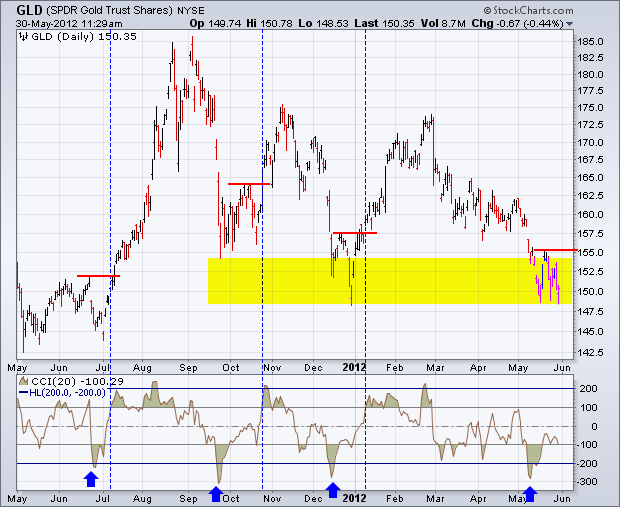
Task: Click the red resistance line near 155.0
Action: coord(555,250)
